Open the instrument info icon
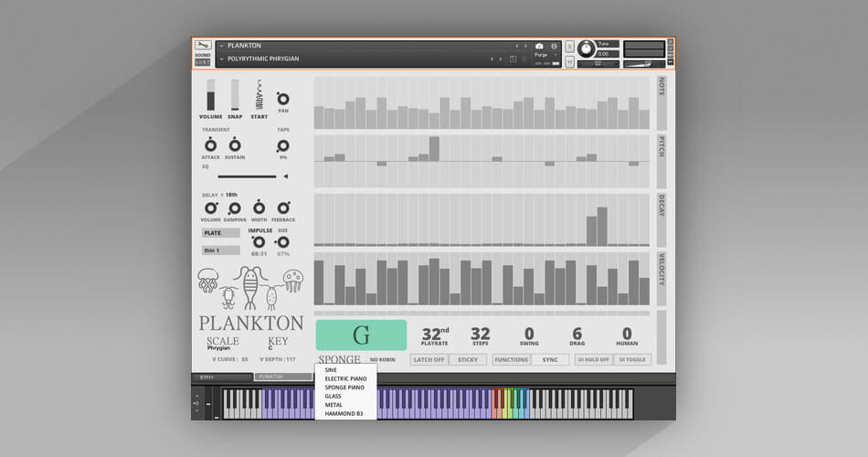This screenshot has height=457, width=868. click(x=554, y=47)
